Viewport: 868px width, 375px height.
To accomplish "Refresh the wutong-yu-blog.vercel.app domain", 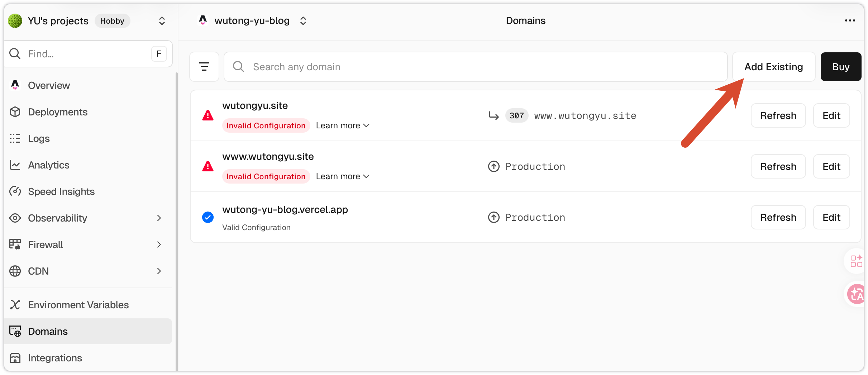I will click(x=778, y=217).
